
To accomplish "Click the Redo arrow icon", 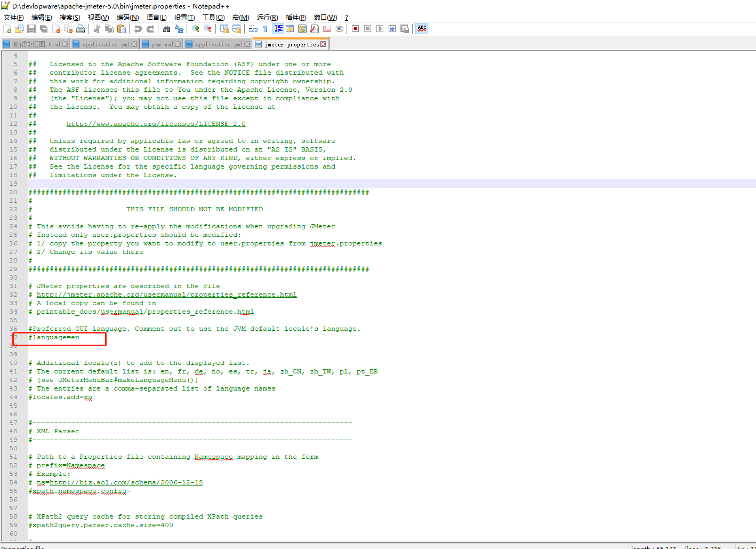I will tap(150, 29).
